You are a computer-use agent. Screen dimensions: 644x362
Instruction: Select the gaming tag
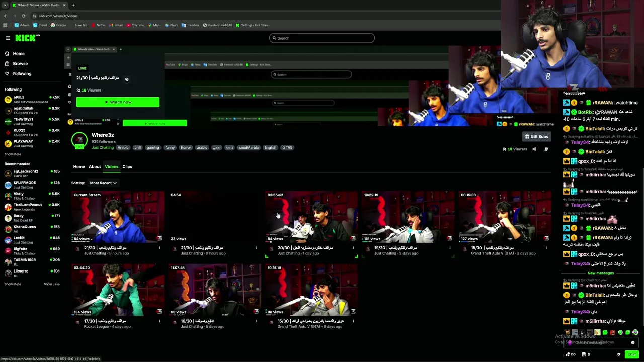(x=153, y=148)
